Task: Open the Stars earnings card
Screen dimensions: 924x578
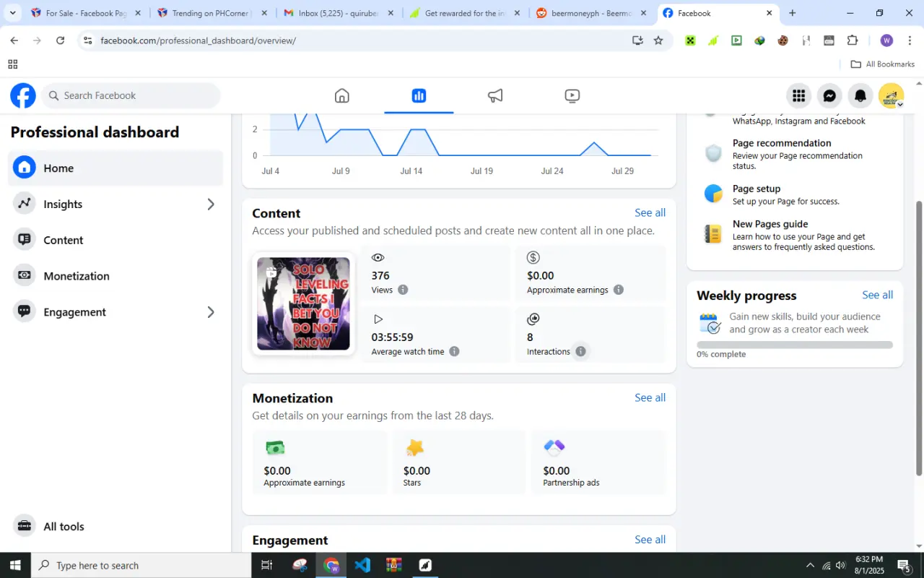Action: coord(459,462)
